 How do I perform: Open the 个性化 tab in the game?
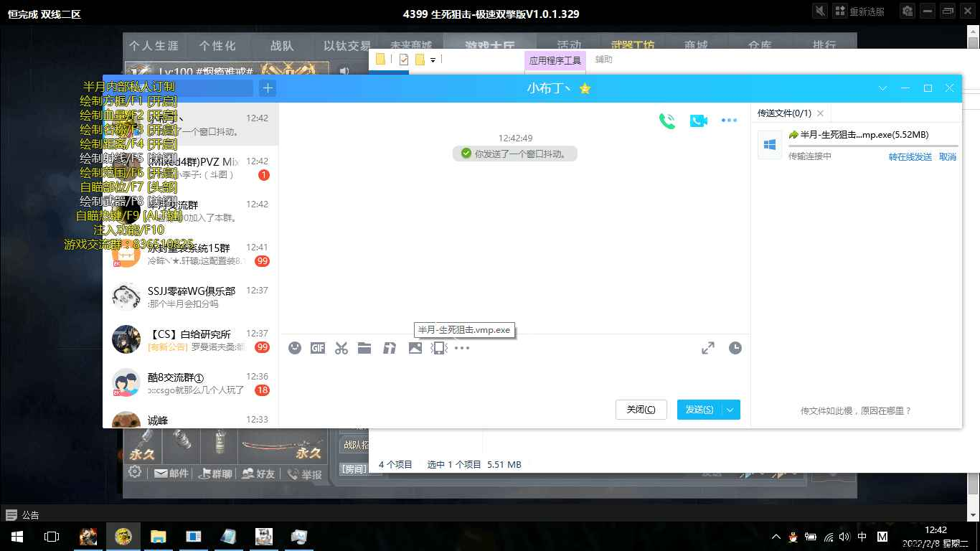click(217, 45)
